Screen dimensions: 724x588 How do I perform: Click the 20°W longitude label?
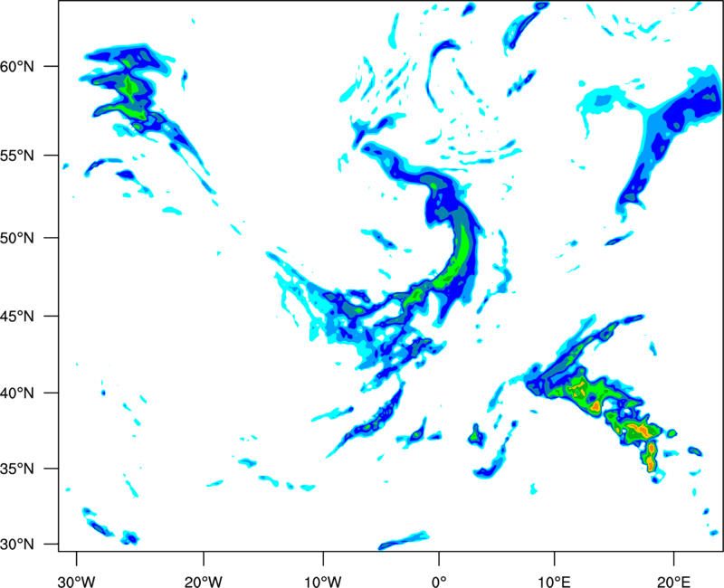click(x=204, y=582)
